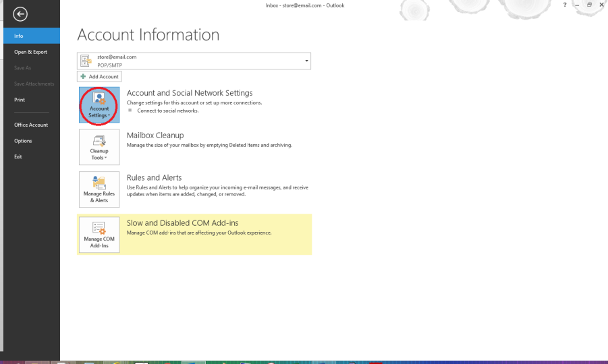Select the Print tab
Viewport: 608px width, 364px height.
[x=32, y=100]
